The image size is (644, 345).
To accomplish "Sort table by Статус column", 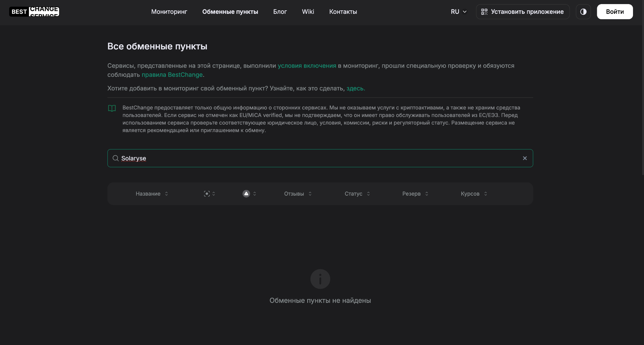I will click(x=357, y=194).
